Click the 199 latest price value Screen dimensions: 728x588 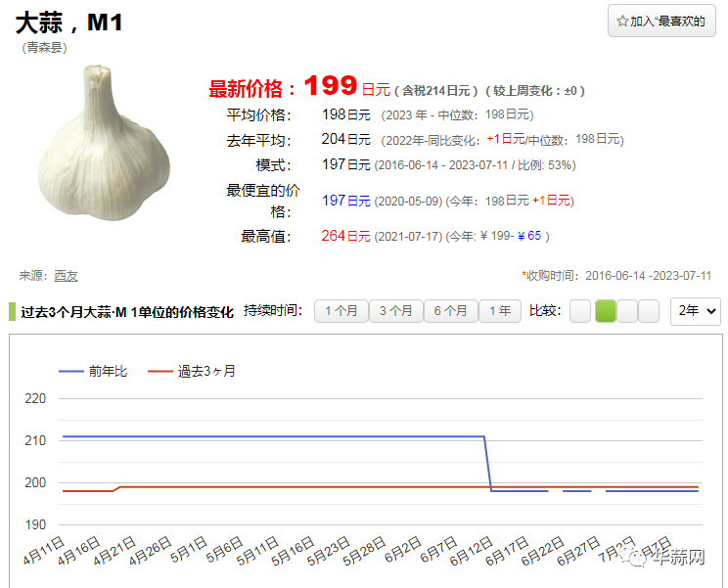(x=330, y=85)
